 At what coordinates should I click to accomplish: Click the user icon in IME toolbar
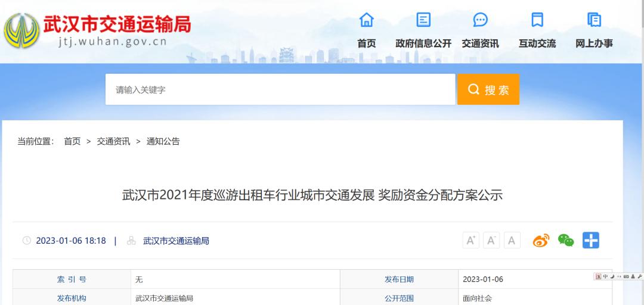coord(633,276)
